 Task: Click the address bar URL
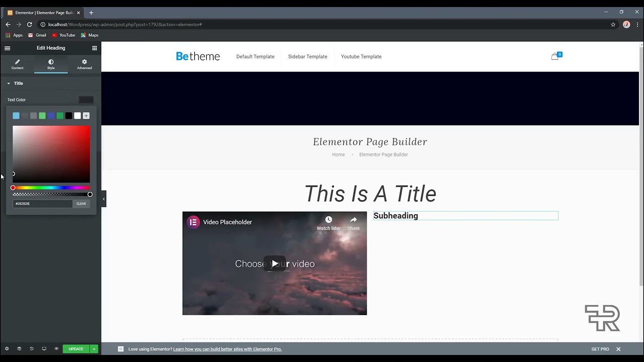click(125, 25)
